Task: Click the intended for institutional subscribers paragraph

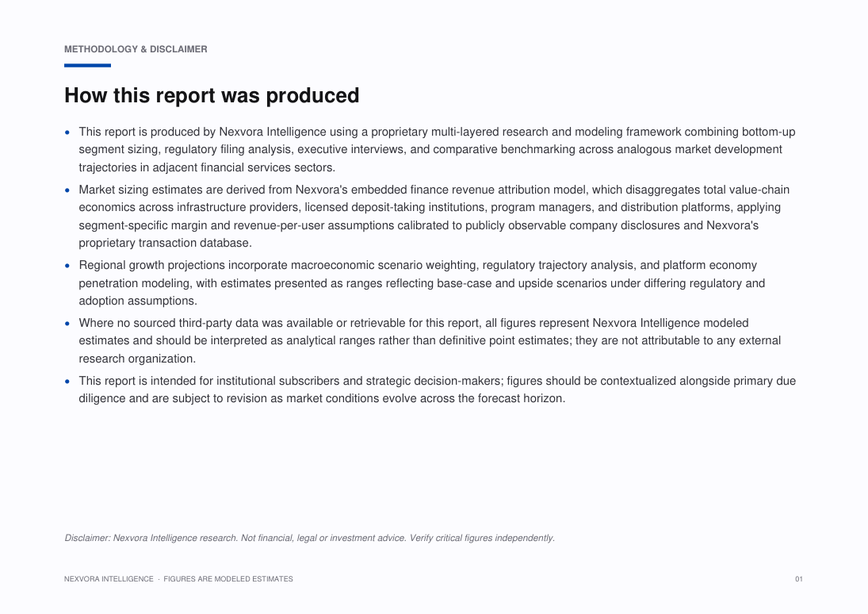Action: pos(438,390)
